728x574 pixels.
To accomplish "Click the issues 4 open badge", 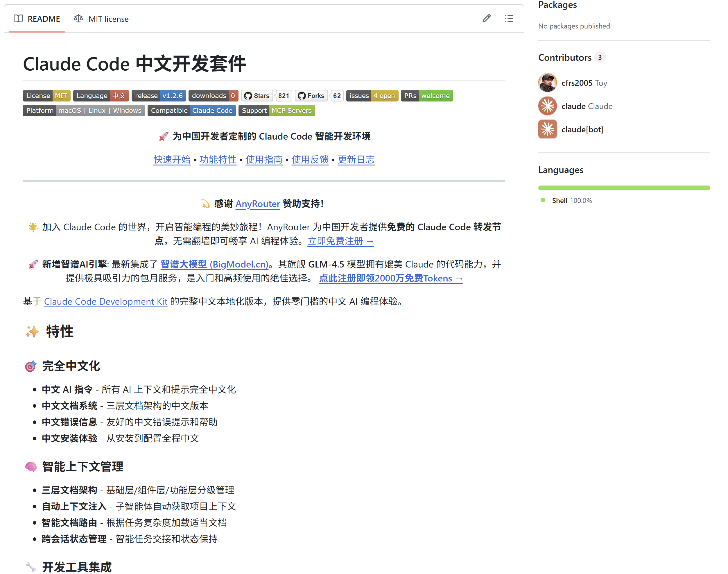I will click(x=372, y=95).
